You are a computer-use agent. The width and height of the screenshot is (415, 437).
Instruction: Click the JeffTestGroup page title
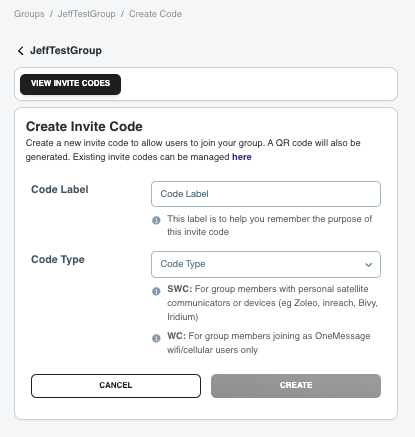(66, 51)
